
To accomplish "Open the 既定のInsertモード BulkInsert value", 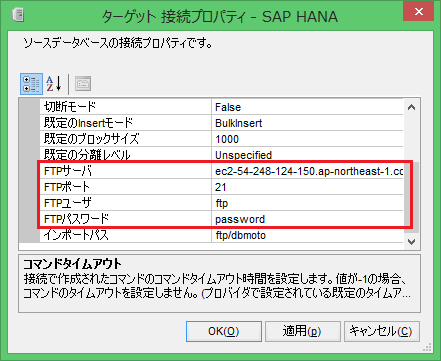I will click(307, 123).
